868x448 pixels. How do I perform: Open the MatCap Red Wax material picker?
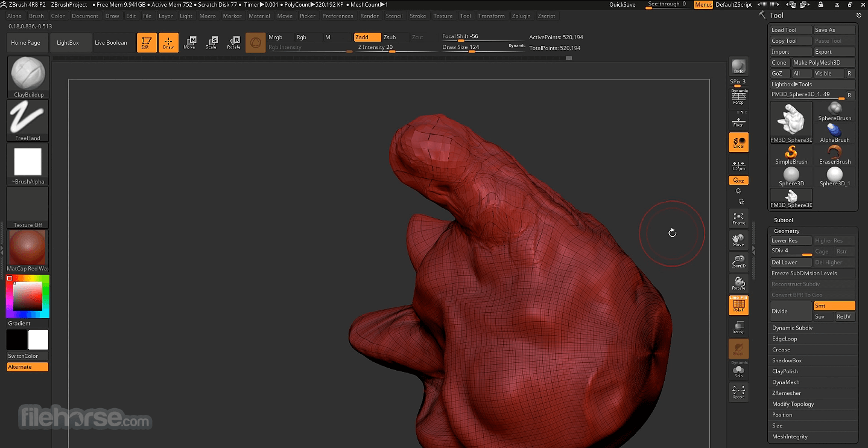coord(28,251)
